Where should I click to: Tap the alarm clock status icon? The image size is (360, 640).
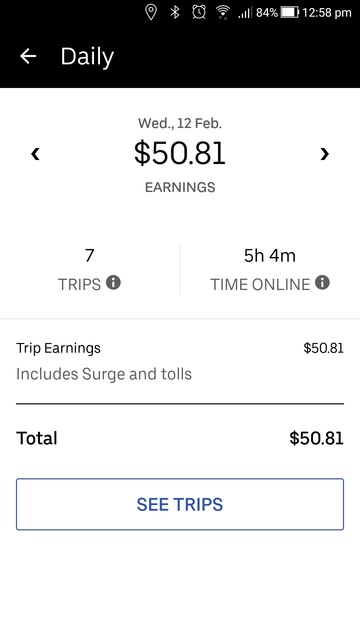[199, 12]
